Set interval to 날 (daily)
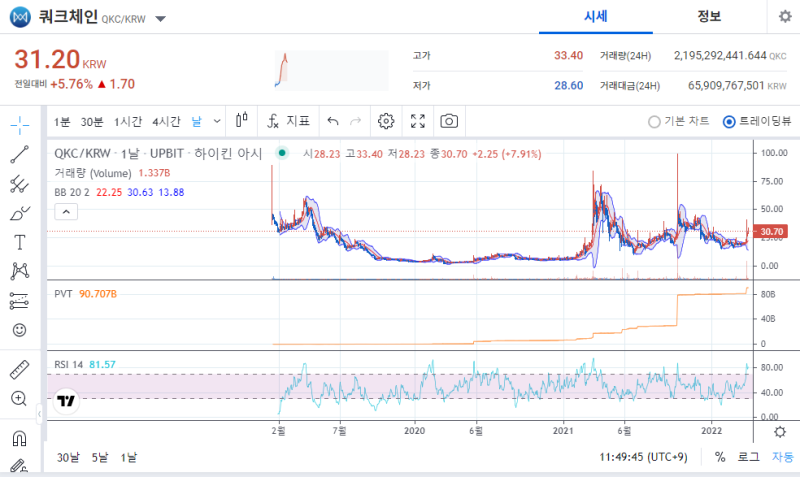The height and width of the screenshot is (477, 800). click(x=196, y=121)
